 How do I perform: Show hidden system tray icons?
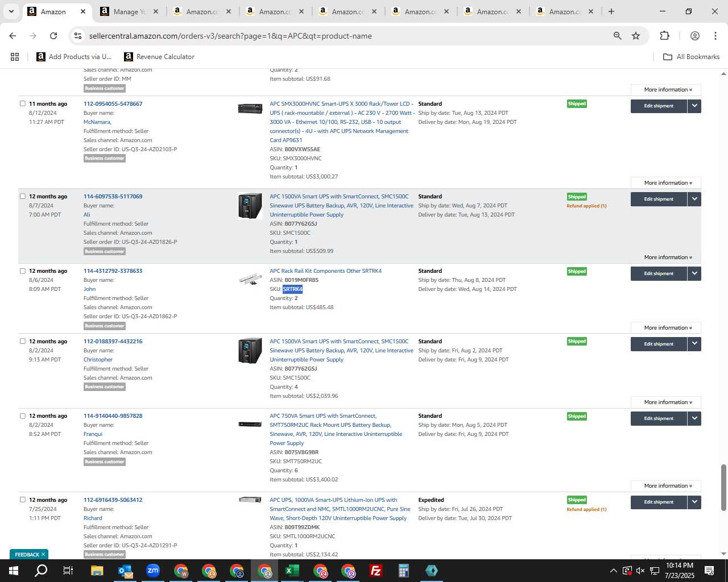tap(613, 571)
